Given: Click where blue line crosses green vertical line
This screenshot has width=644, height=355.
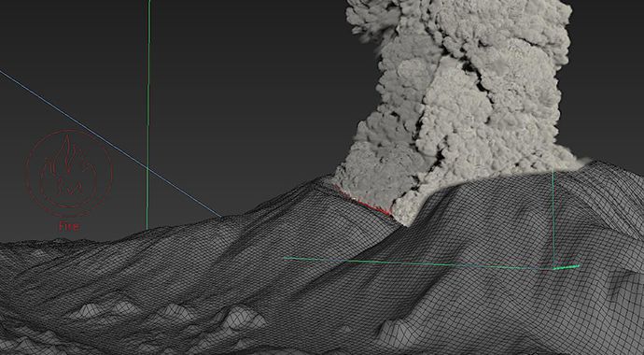Looking at the screenshot, I should click(147, 167).
